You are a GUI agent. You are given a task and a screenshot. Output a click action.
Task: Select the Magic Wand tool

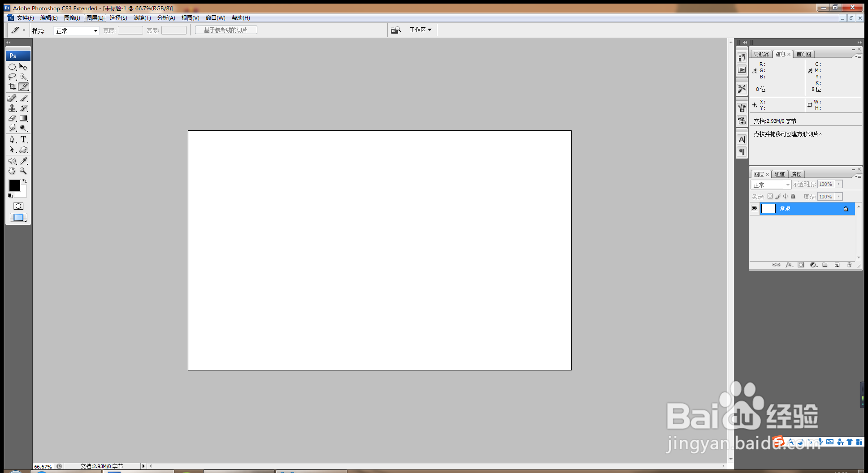click(24, 77)
